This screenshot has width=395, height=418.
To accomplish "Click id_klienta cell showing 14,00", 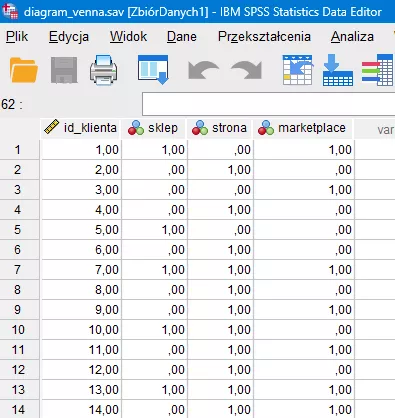I will [81, 409].
